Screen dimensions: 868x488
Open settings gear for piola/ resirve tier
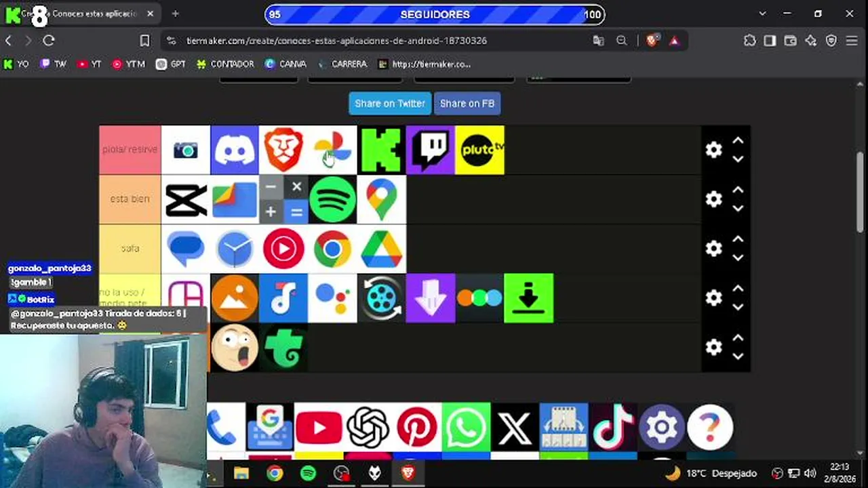tap(713, 150)
